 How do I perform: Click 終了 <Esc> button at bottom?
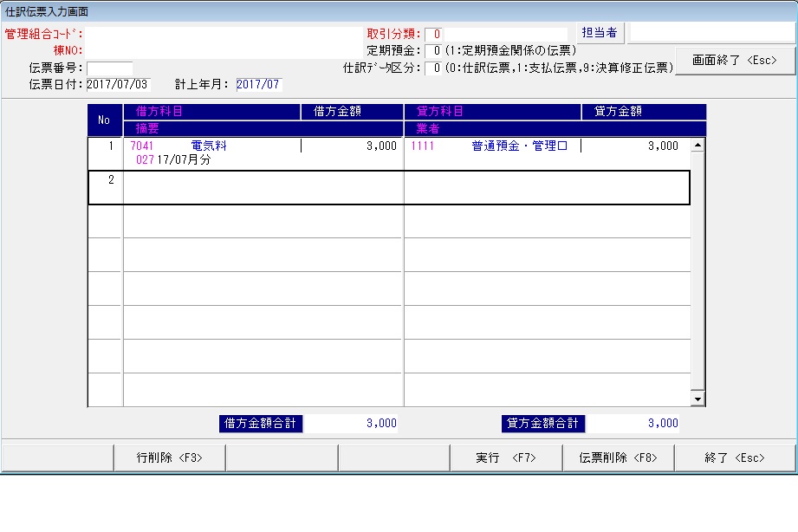[735, 458]
